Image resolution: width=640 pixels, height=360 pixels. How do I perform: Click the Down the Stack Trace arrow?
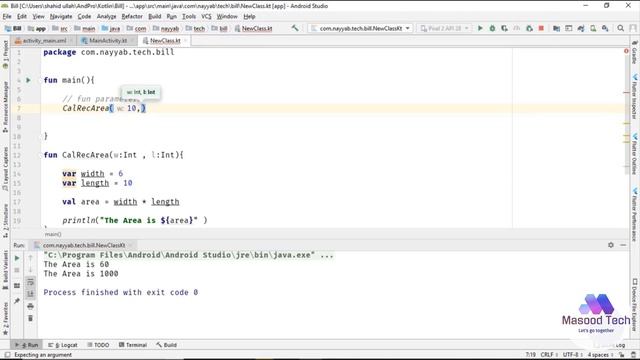tap(30, 270)
